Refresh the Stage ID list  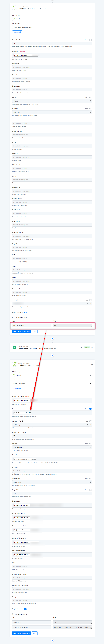[x=90, y=494]
